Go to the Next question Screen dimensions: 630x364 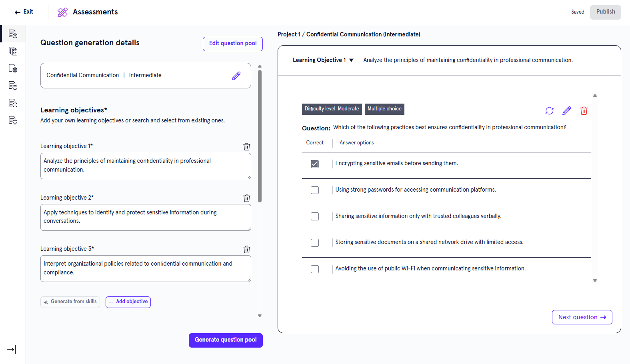click(582, 317)
